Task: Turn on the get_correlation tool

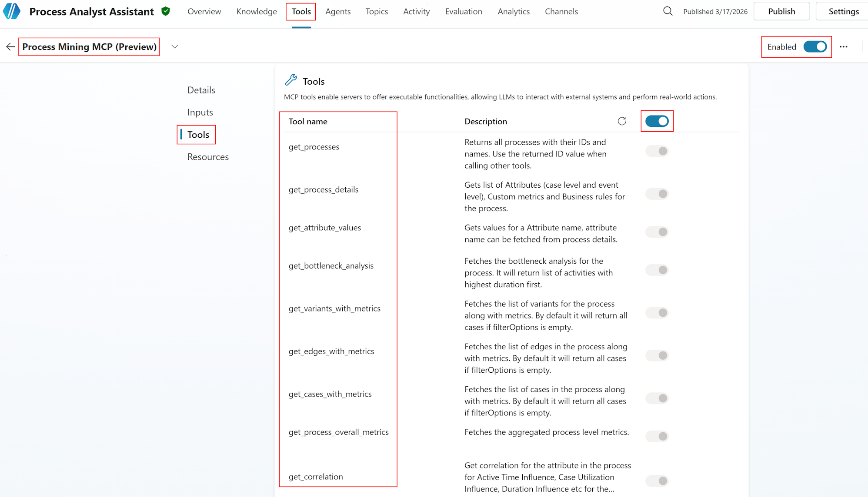Action: [x=657, y=481]
